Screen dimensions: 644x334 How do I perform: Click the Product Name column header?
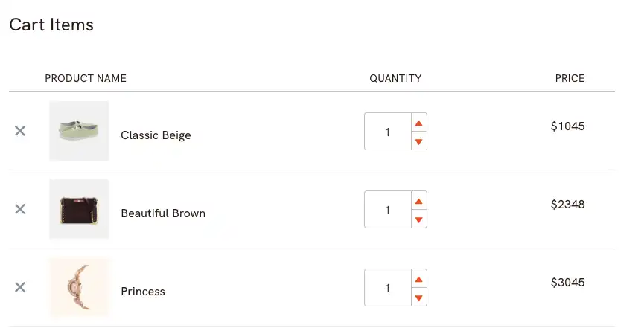(86, 78)
